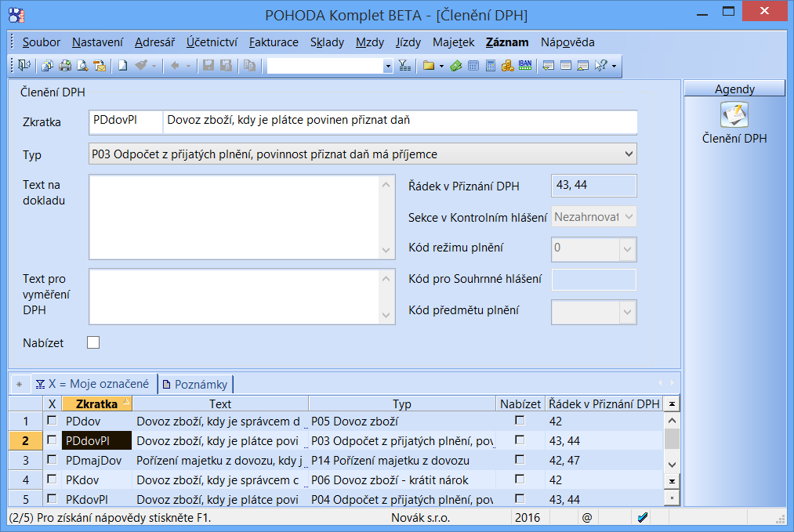794x532 pixels.
Task: Click the green banknote icon
Action: (455, 65)
